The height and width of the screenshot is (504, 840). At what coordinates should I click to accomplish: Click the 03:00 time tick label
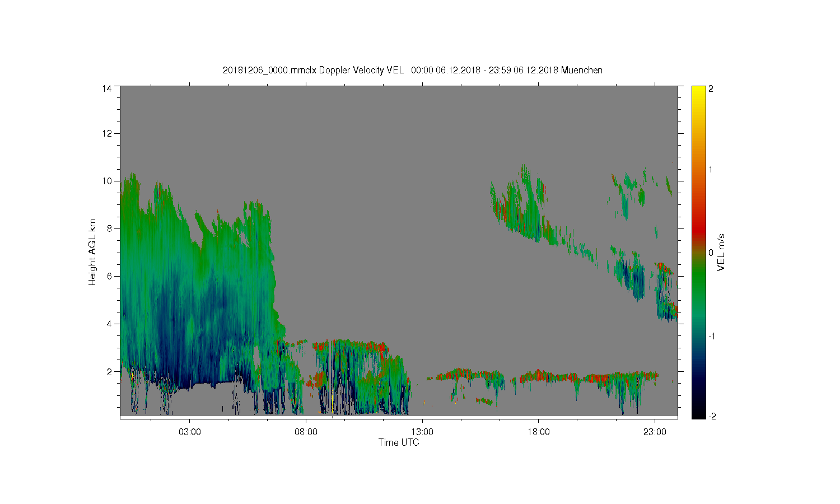[190, 432]
